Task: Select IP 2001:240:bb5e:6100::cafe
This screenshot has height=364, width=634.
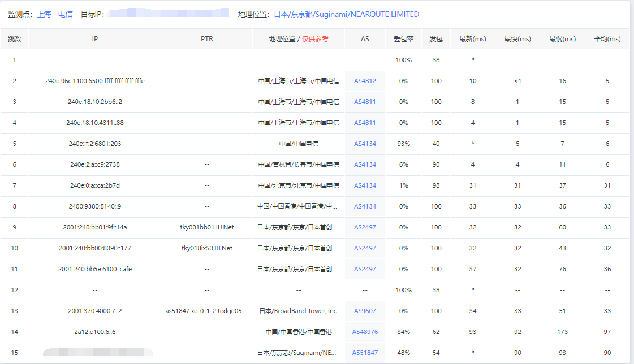Action: click(94, 269)
